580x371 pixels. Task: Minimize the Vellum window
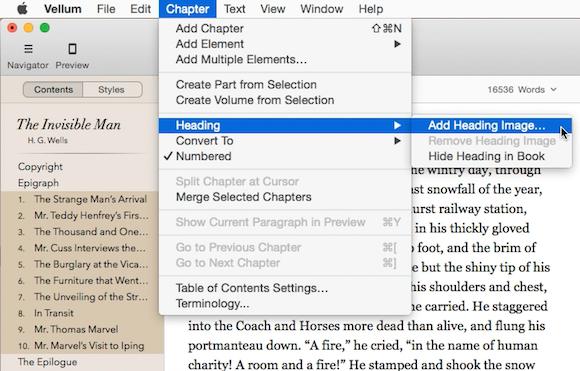(28, 28)
